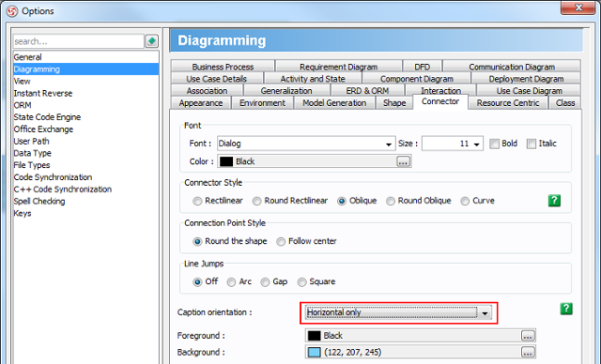This screenshot has height=364, width=601.
Task: Set Line Jumps to Off
Action: pyautogui.click(x=197, y=282)
